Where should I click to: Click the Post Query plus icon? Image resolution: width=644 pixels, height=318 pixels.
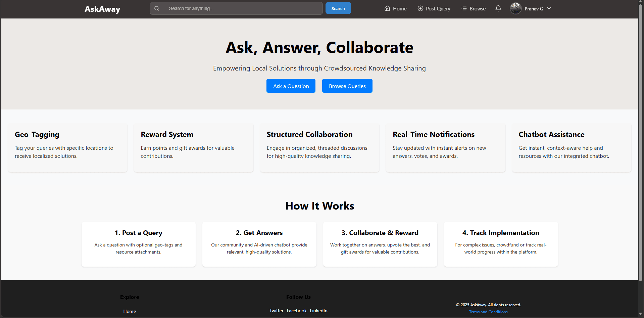coord(420,8)
